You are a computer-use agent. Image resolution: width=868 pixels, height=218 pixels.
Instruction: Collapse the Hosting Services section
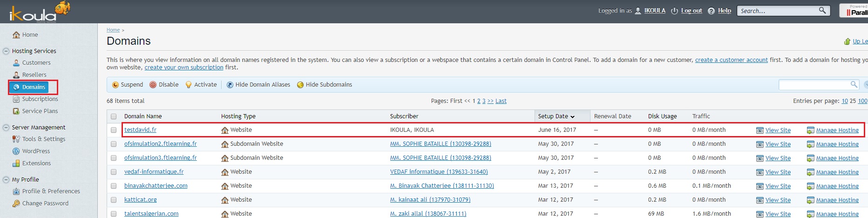click(6, 51)
